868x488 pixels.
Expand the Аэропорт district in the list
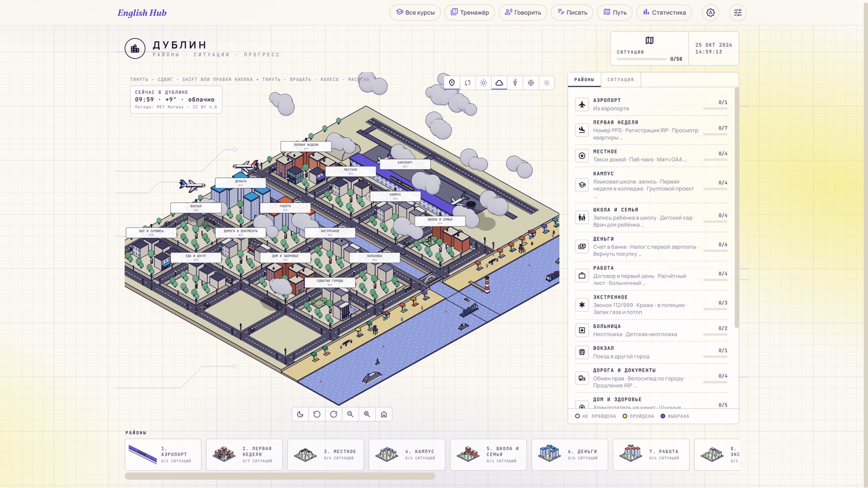coord(652,104)
